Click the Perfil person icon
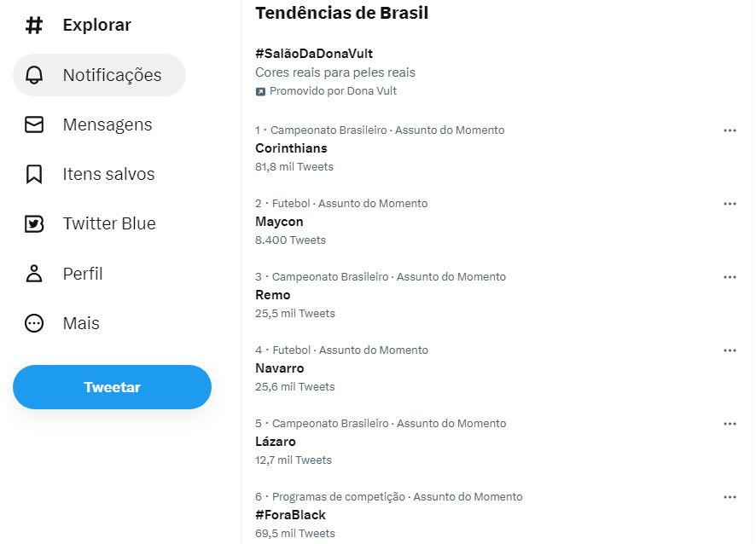 pos(34,274)
